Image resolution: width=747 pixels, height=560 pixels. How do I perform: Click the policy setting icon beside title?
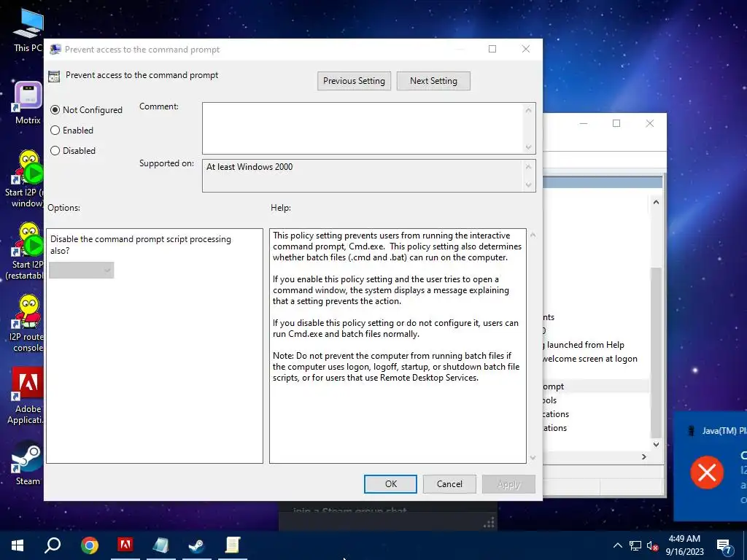pos(54,76)
